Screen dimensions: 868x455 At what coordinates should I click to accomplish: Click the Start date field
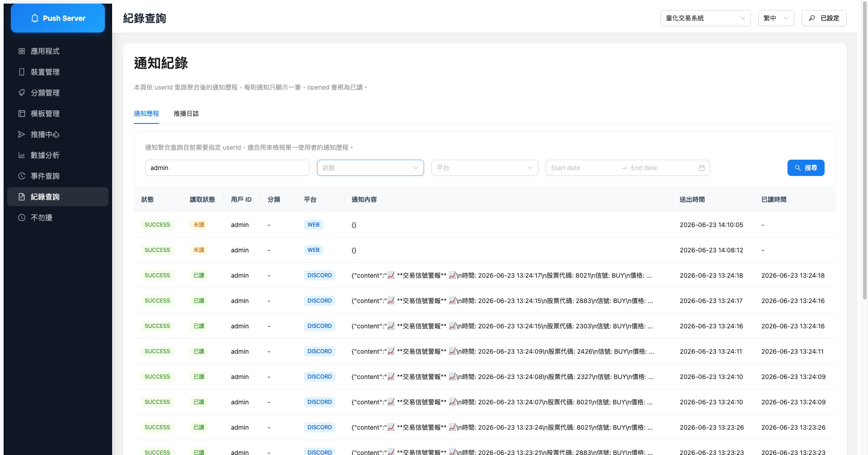coord(582,168)
